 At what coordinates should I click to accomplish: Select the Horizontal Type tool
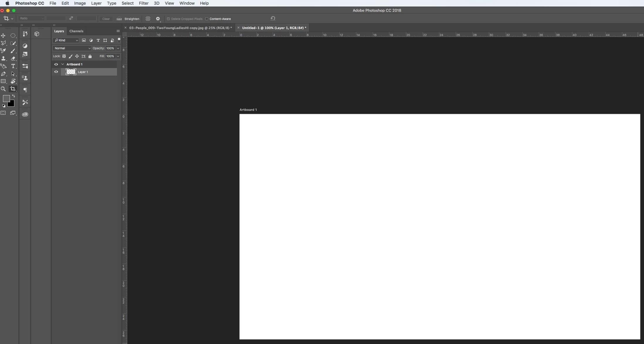[x=13, y=66]
